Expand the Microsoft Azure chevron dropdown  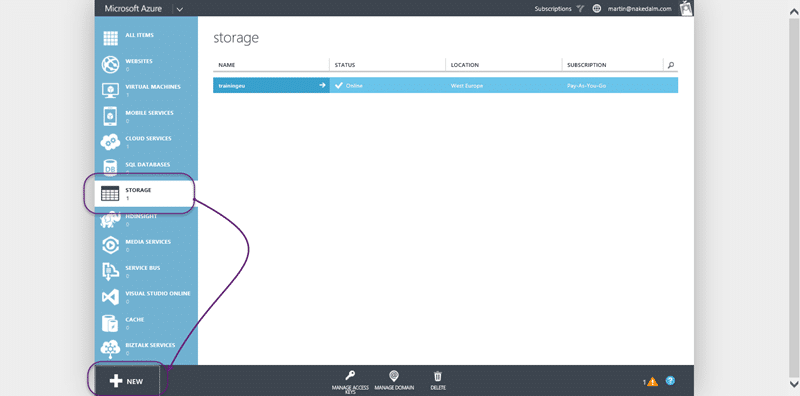point(180,9)
